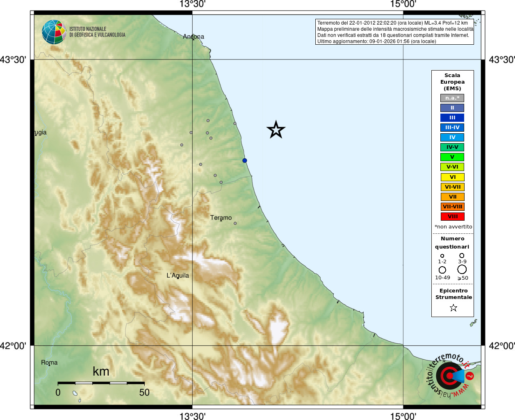The width and height of the screenshot is (515, 420).
Task: Pick the dark blue III legend swatch
Action: [x=452, y=118]
